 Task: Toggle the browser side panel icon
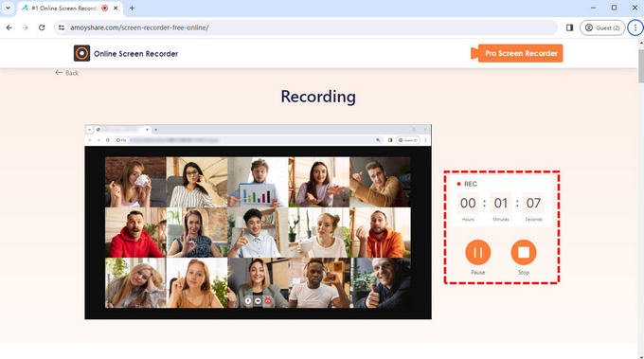[x=569, y=27]
